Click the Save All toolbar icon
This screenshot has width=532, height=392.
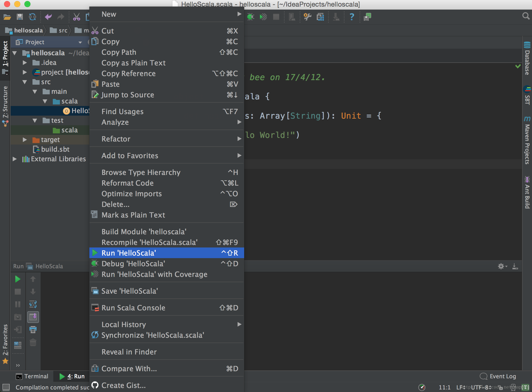click(20, 17)
